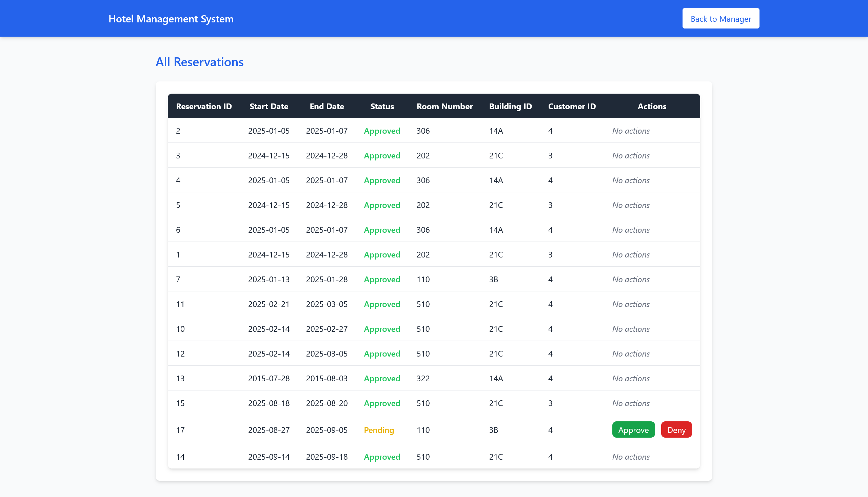This screenshot has width=868, height=497.
Task: Click end date 2025-08-20 in reservation 15 row
Action: tap(327, 403)
